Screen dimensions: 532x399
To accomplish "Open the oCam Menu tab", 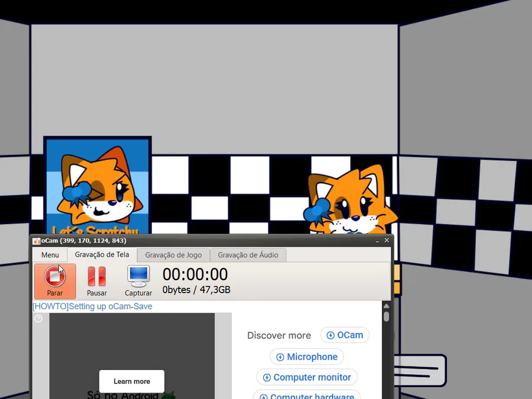I will click(x=50, y=255).
